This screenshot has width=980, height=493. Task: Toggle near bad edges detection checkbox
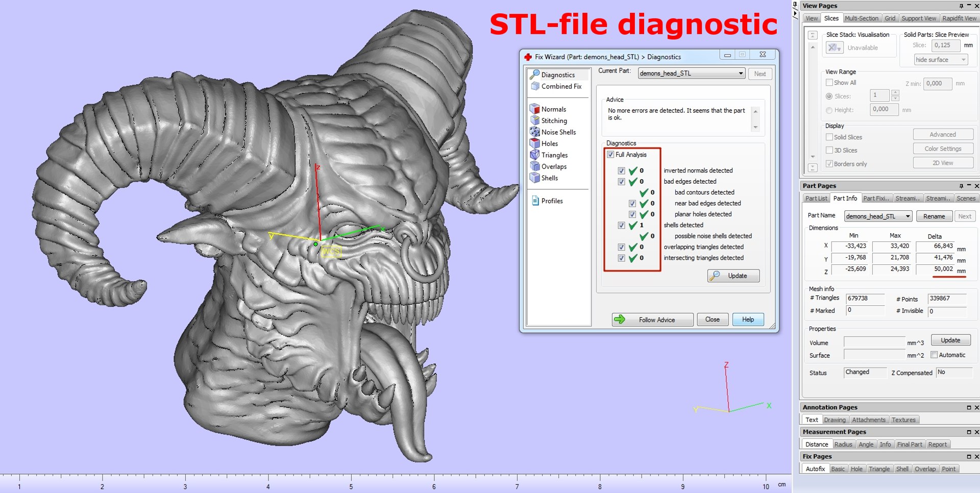[x=632, y=203]
